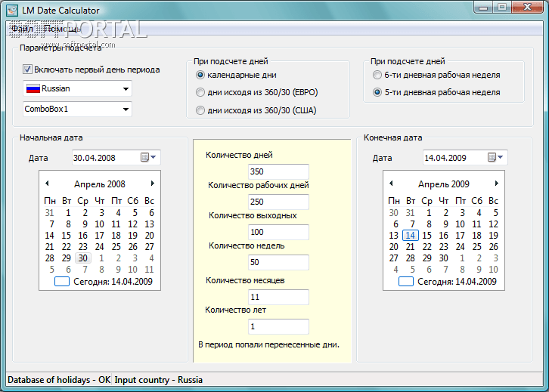549x392 pixels.
Task: Click the months count field 11
Action: [x=278, y=297]
